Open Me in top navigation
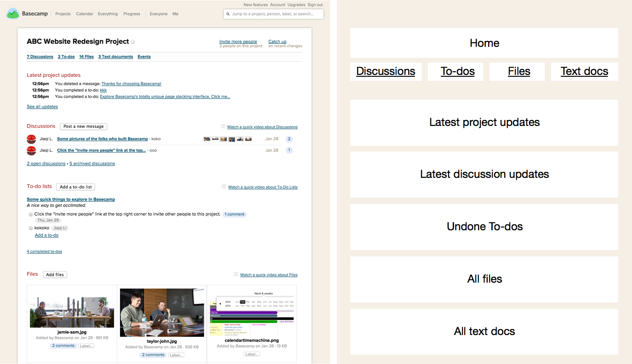 (x=175, y=14)
